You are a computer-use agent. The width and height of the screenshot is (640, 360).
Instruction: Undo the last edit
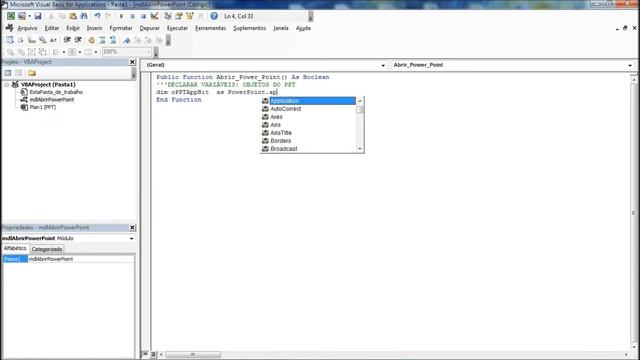(97, 16)
